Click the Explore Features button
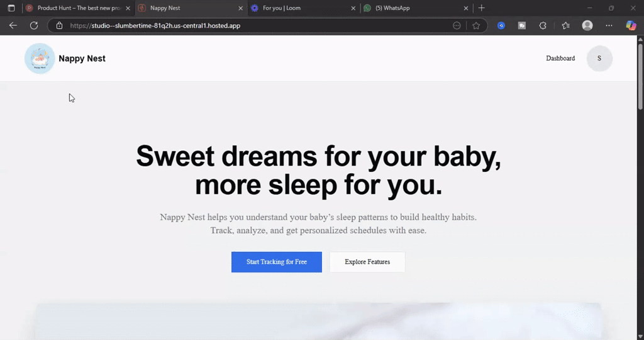The width and height of the screenshot is (644, 340). coord(367,262)
